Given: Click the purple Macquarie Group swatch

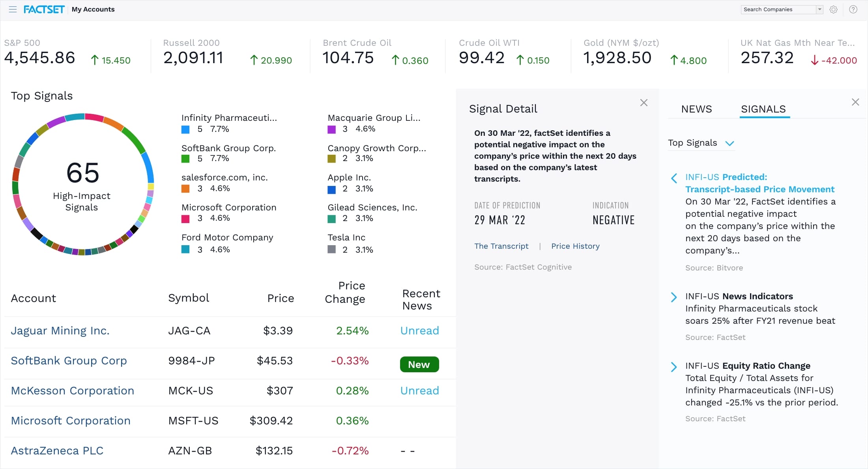Looking at the screenshot, I should pos(332,129).
